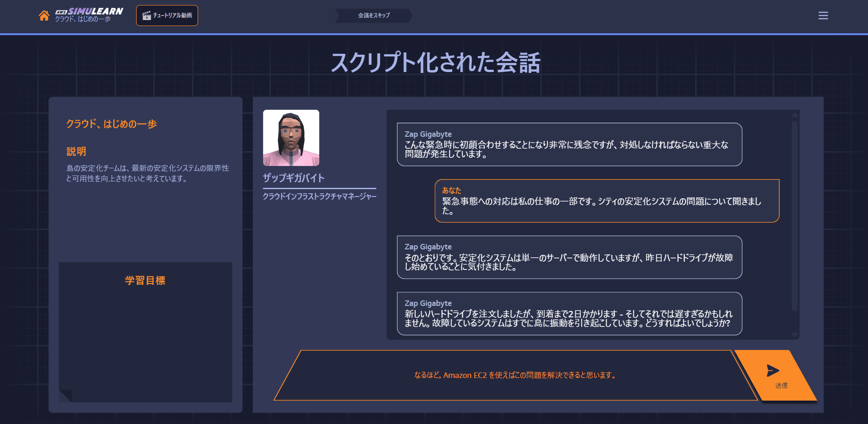Click 会議をスキップ to skip the meeting

(x=374, y=16)
